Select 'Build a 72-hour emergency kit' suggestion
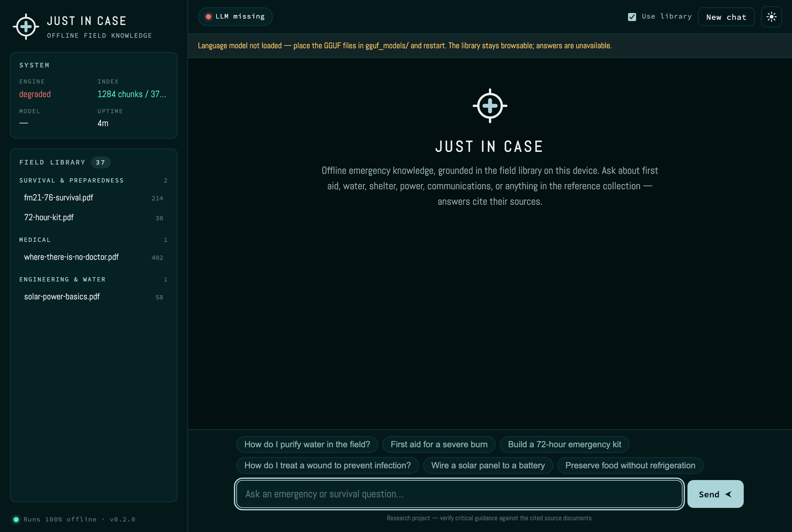 pyautogui.click(x=564, y=444)
